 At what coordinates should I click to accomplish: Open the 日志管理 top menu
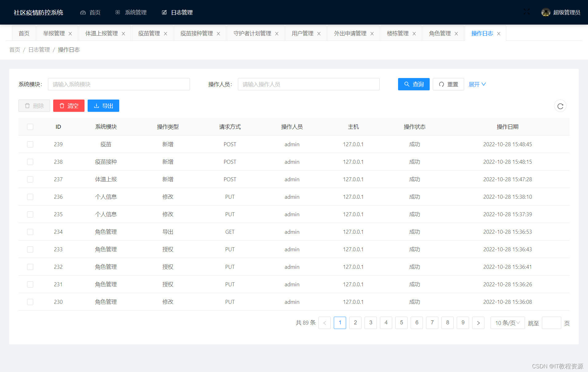pyautogui.click(x=177, y=12)
